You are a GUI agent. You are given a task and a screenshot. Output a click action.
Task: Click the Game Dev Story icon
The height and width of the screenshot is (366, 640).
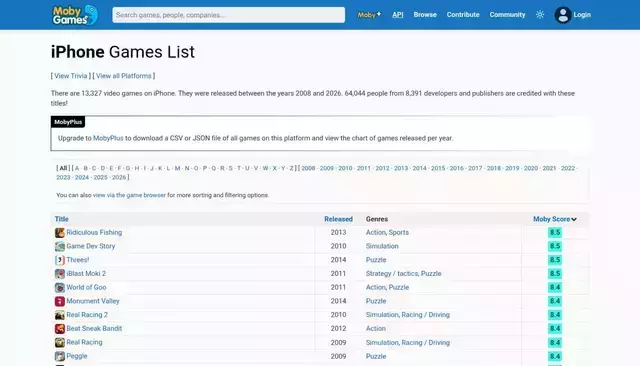tap(60, 246)
